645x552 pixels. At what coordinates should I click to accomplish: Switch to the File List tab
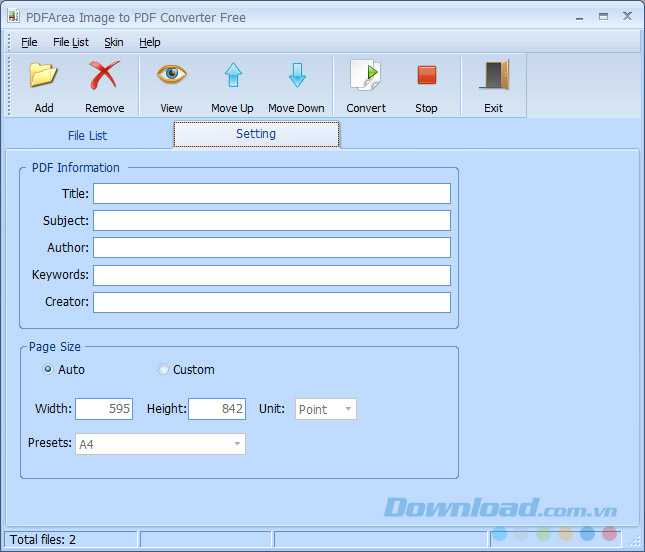click(87, 135)
